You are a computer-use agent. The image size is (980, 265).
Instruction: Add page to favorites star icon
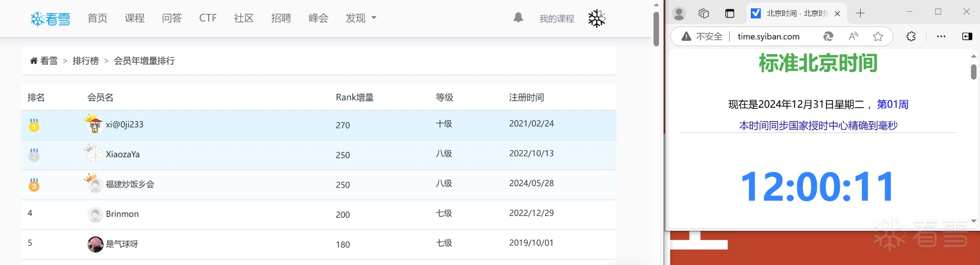click(x=878, y=36)
